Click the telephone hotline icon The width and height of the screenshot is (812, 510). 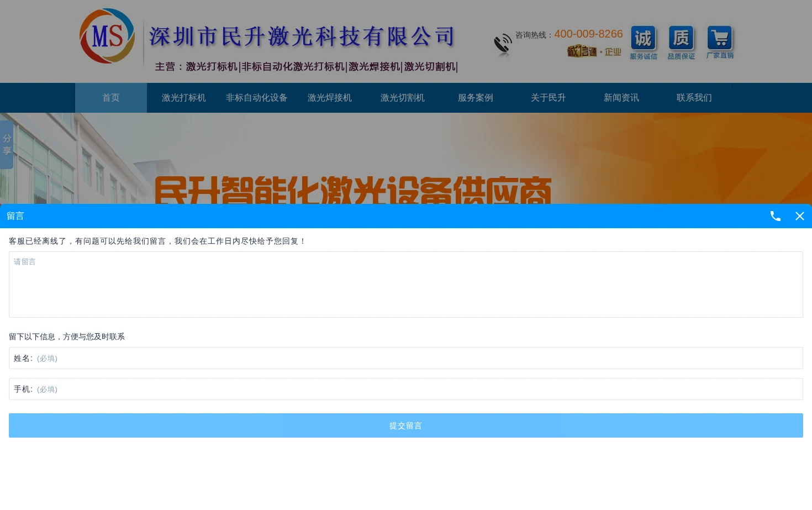pos(503,45)
